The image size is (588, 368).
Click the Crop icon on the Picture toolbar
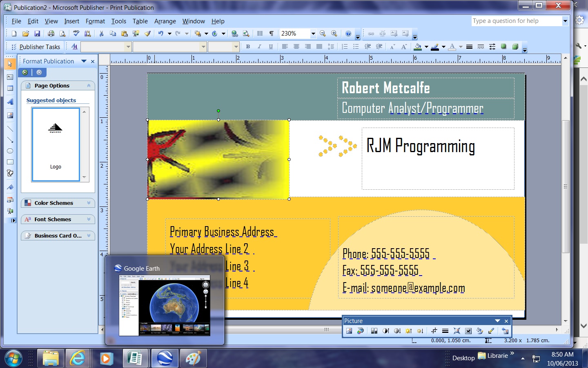pos(434,331)
